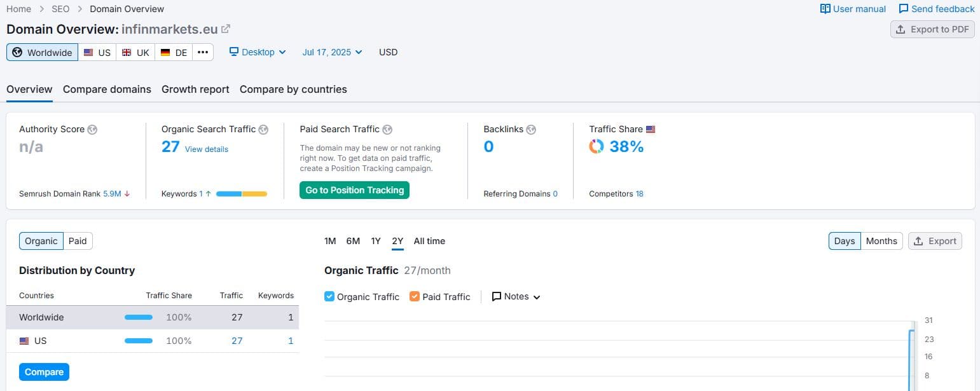Click Export to PDF button

click(x=932, y=29)
